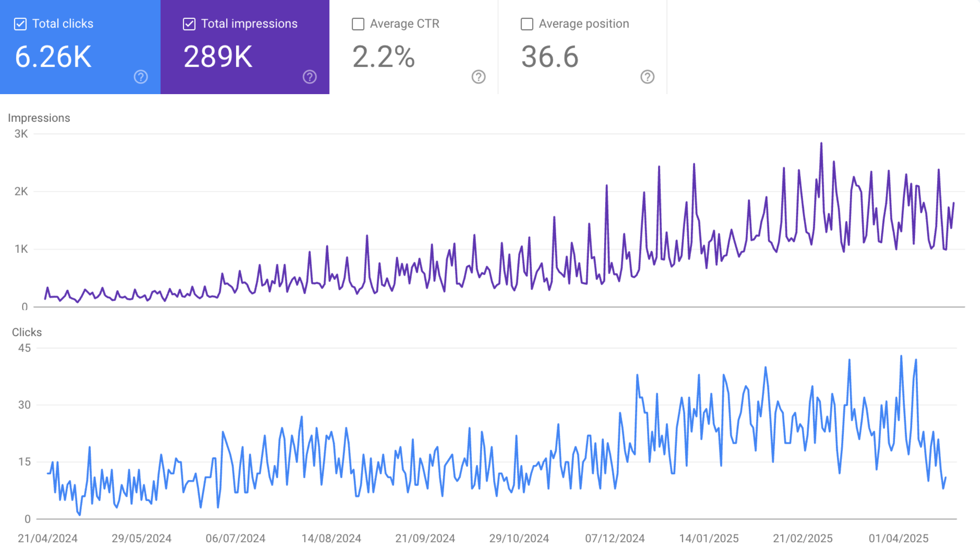Click the Average CTR help question mark
980x551 pixels.
478,77
